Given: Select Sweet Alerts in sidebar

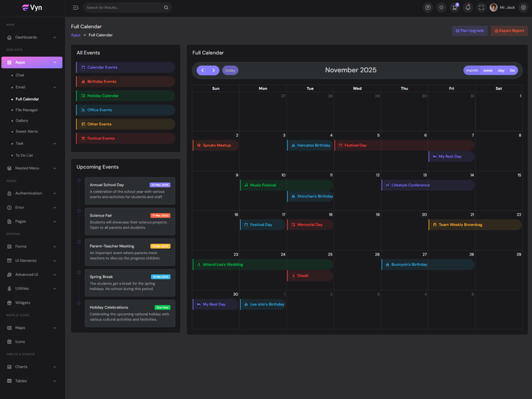Looking at the screenshot, I should point(27,132).
